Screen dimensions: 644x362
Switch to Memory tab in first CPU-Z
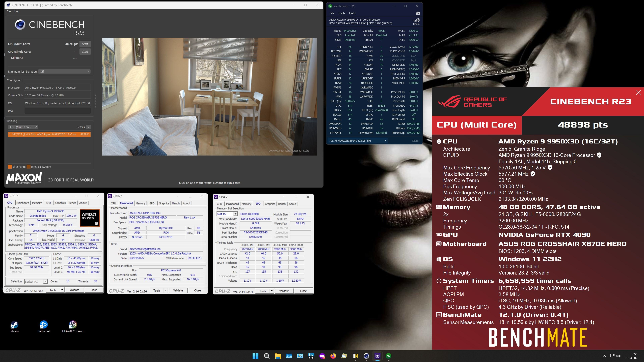tap(37, 203)
